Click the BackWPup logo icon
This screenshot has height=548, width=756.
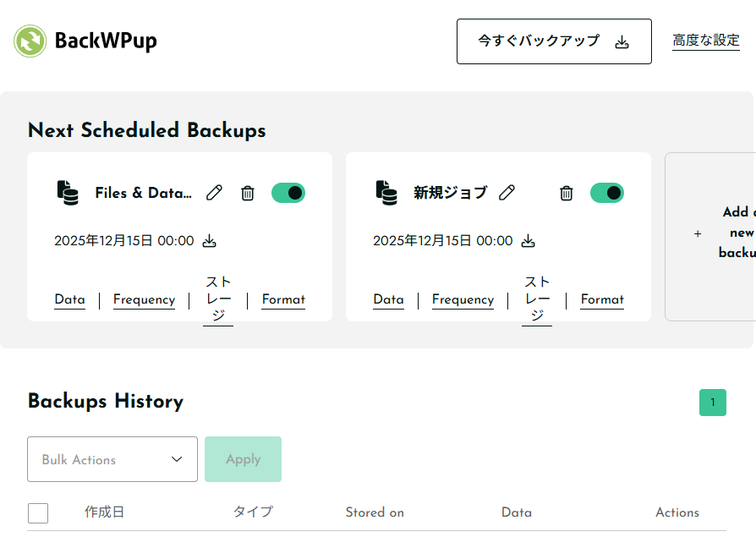click(x=30, y=41)
